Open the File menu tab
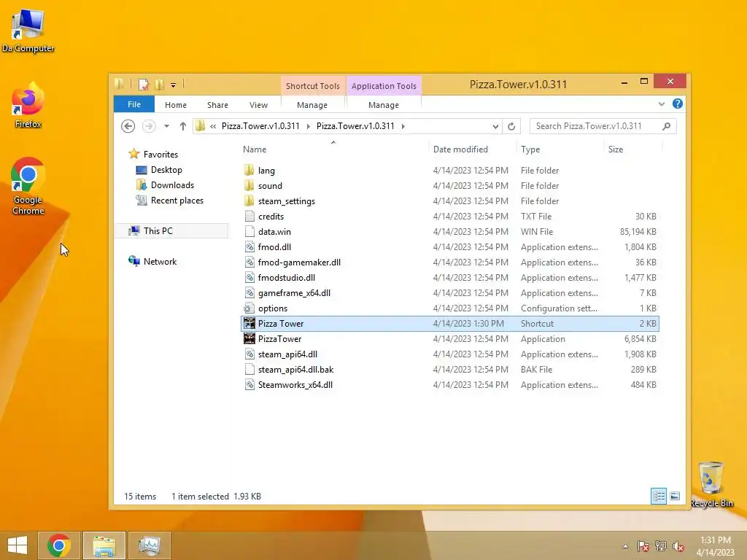This screenshot has height=560, width=747. pyautogui.click(x=134, y=104)
